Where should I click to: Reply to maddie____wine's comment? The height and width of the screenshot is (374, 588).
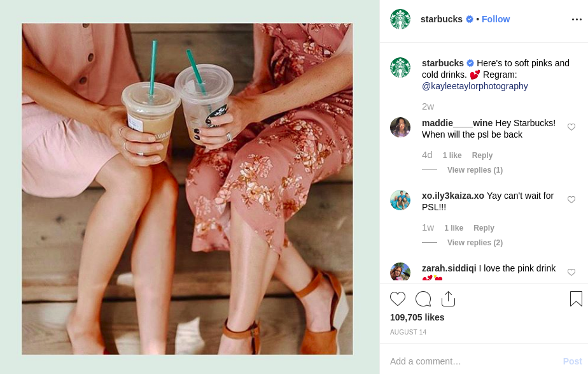[x=482, y=155]
